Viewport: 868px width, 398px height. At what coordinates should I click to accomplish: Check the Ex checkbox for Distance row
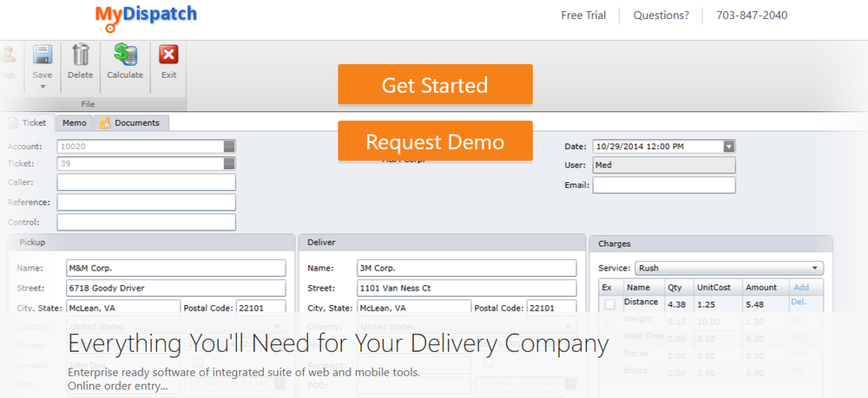609,304
